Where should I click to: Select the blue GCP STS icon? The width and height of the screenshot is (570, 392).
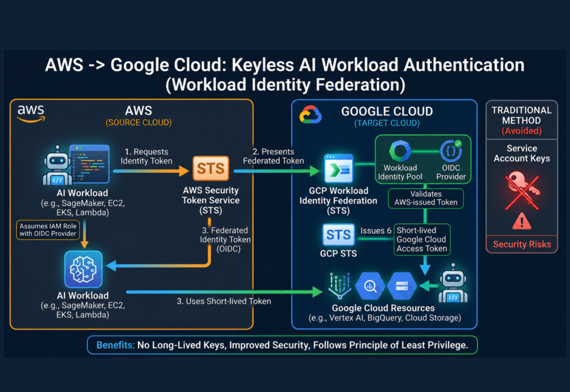click(338, 235)
